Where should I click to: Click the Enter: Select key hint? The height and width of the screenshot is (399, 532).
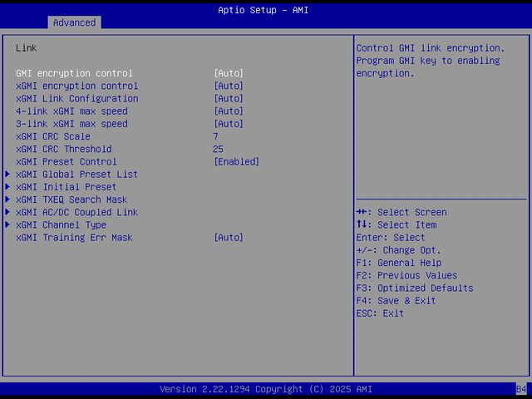(x=391, y=238)
